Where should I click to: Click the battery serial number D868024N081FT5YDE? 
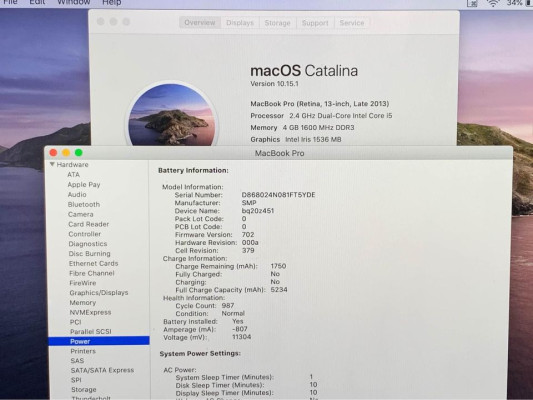pos(278,195)
